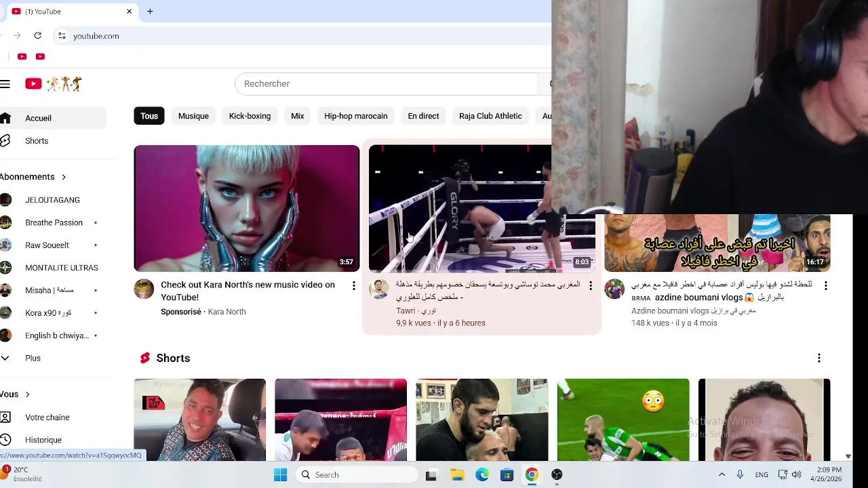Open 'Check out Kara North's new music video' title
868x488 pixels.
point(248,291)
